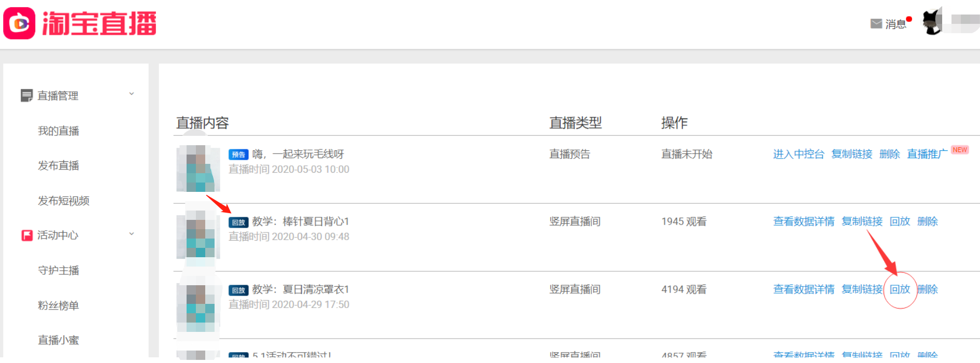Click 直播推广 link with NEW tag
The width and height of the screenshot is (980, 363).
tap(927, 154)
